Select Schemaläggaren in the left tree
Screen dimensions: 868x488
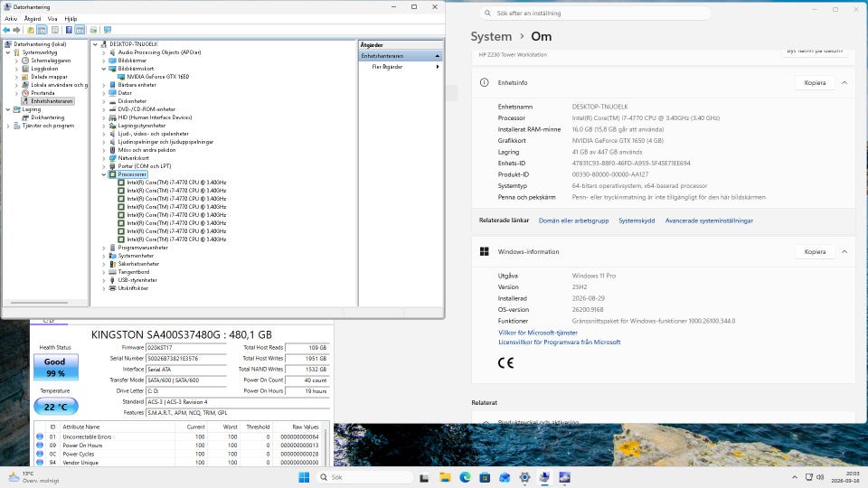pyautogui.click(x=51, y=61)
